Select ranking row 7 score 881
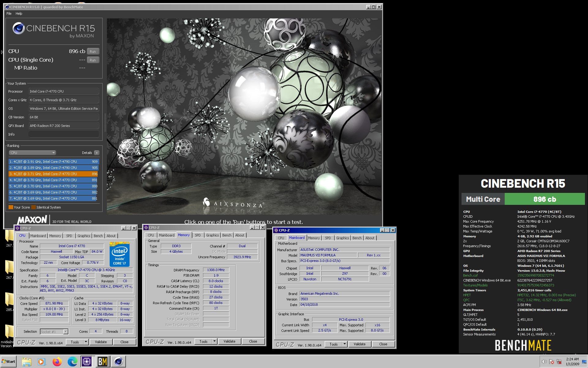The image size is (588, 368). [x=54, y=198]
